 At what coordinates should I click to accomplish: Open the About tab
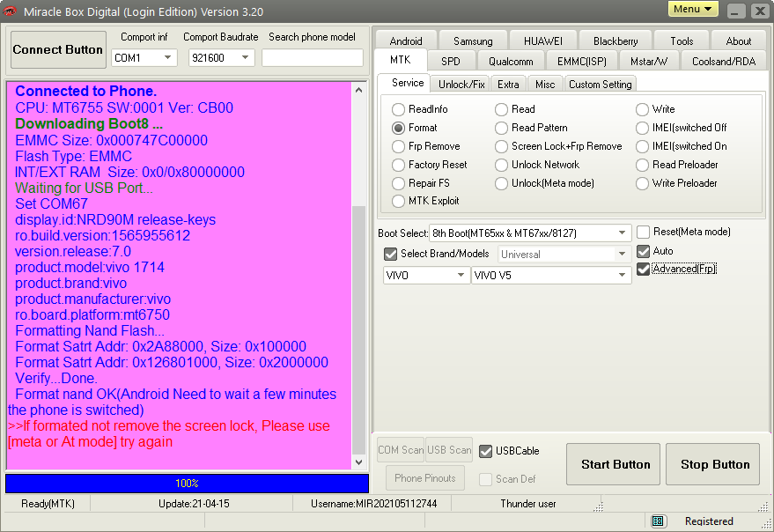coord(739,41)
